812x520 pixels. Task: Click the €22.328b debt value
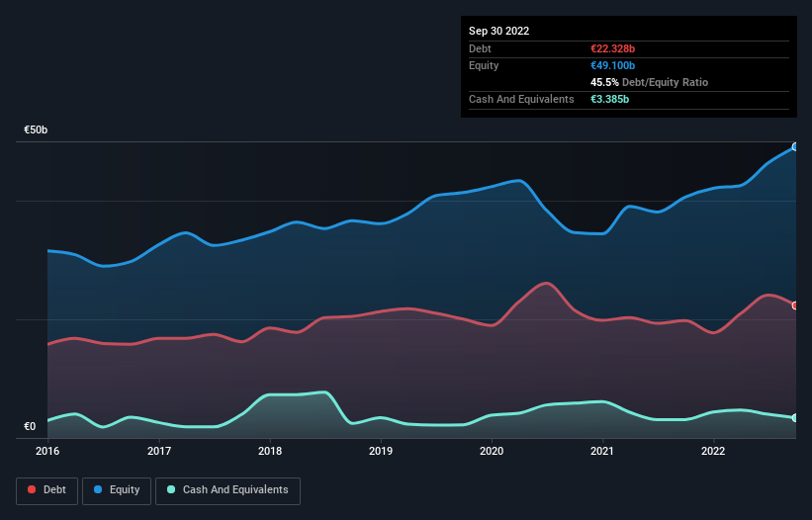click(x=612, y=48)
